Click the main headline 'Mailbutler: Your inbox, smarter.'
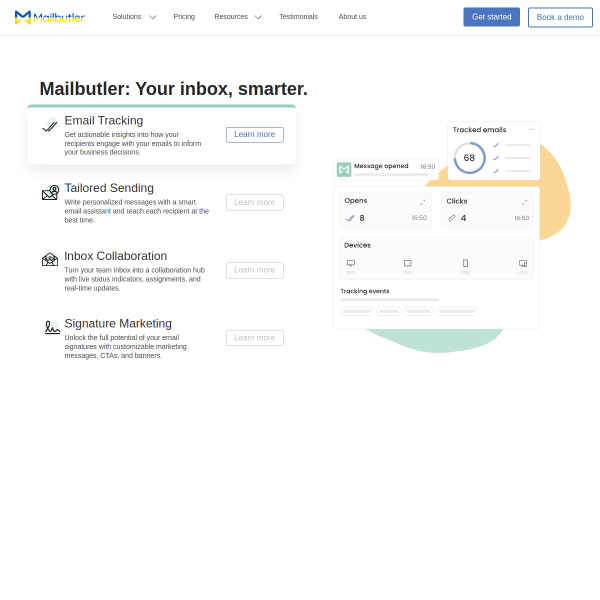The image size is (600, 600). [174, 89]
